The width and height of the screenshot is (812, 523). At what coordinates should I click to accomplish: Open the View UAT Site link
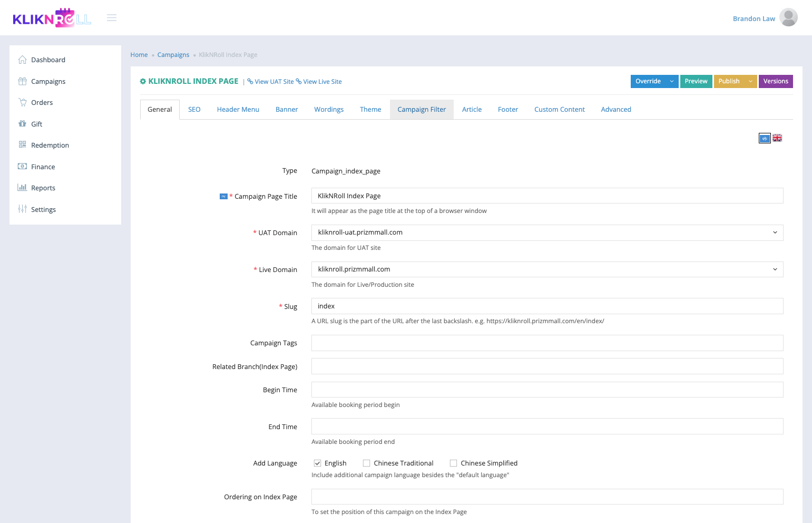pyautogui.click(x=271, y=82)
